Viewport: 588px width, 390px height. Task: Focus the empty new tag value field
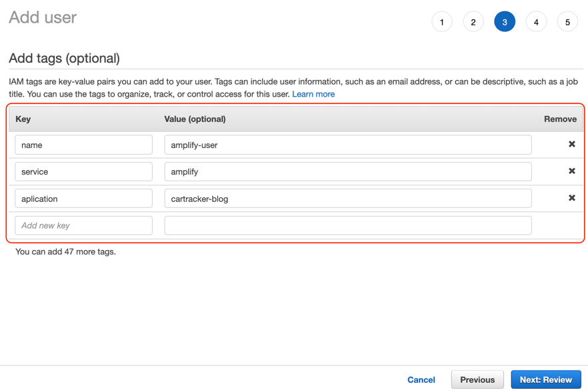click(x=348, y=225)
